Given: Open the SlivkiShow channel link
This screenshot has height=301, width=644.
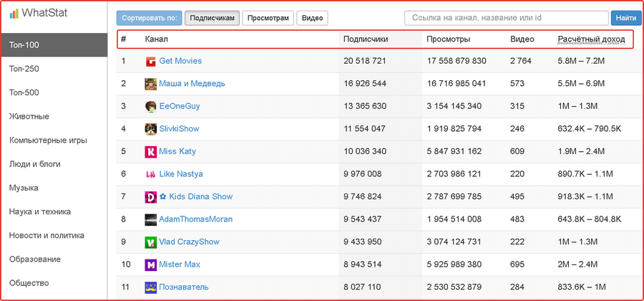Looking at the screenshot, I should coord(179,129).
